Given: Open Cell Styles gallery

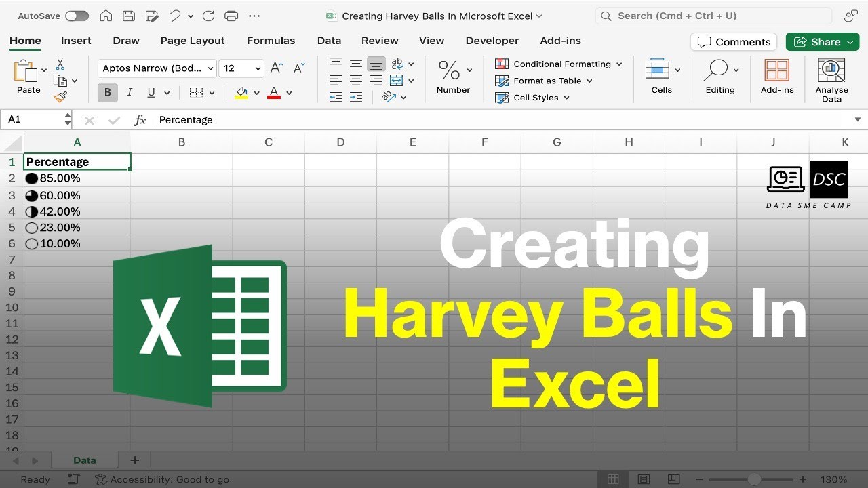Looking at the screenshot, I should [x=532, y=98].
